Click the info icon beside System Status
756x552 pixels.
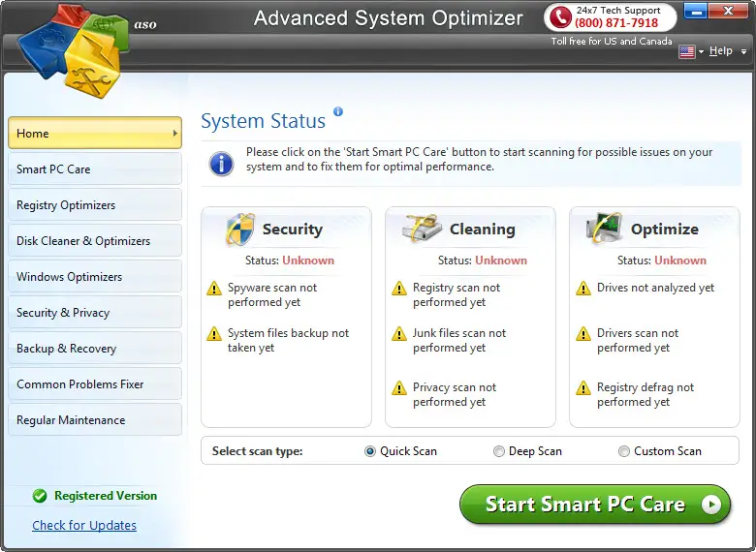pos(338,111)
